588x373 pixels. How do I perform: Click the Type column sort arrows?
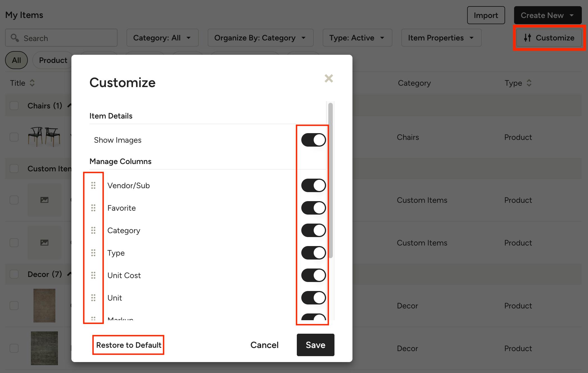(x=529, y=83)
